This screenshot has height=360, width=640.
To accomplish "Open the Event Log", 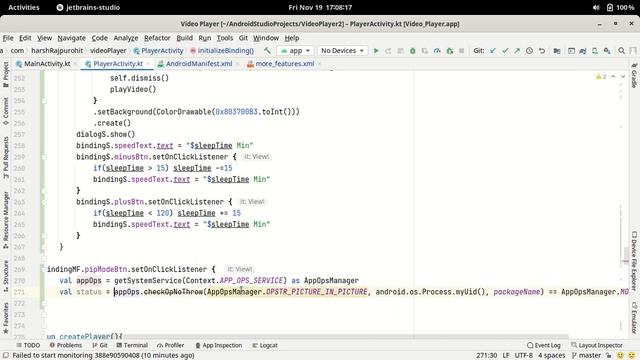I will pyautogui.click(x=543, y=345).
